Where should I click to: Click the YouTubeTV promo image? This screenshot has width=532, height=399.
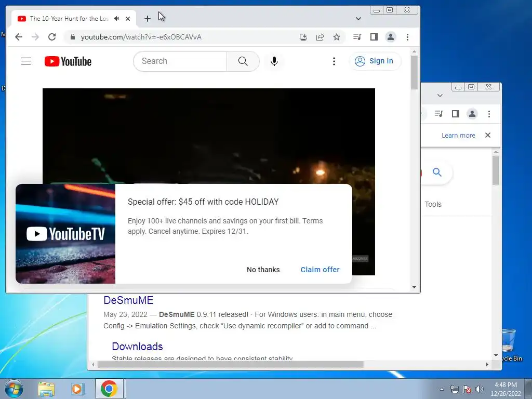(x=65, y=234)
